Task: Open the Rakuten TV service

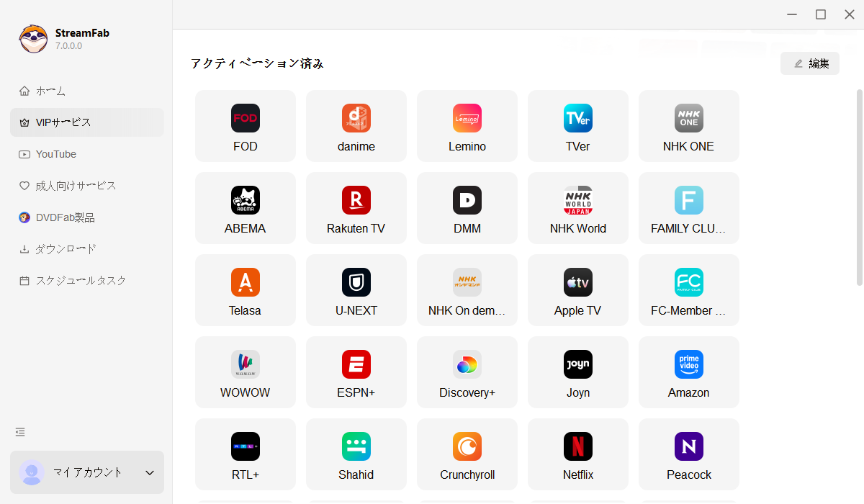Action: click(356, 208)
